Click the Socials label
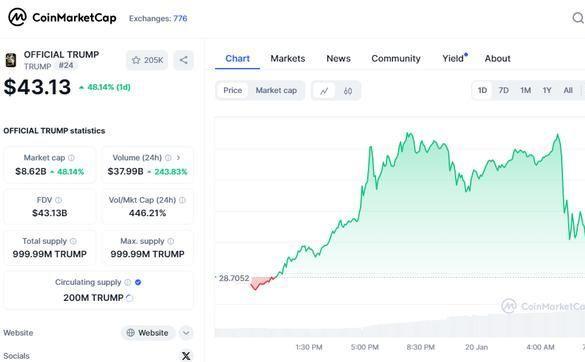This screenshot has width=585, height=362. point(16,356)
